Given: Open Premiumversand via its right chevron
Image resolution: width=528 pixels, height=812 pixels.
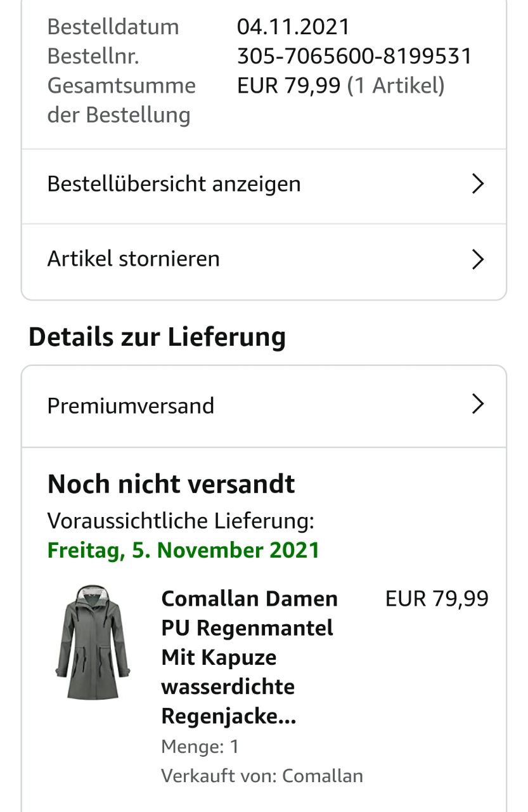Looking at the screenshot, I should click(x=478, y=404).
